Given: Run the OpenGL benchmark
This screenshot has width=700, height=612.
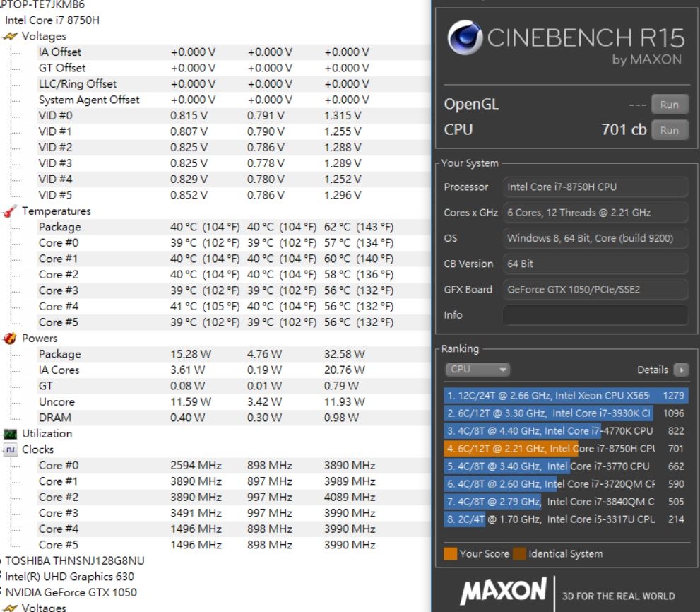Looking at the screenshot, I should tap(670, 105).
